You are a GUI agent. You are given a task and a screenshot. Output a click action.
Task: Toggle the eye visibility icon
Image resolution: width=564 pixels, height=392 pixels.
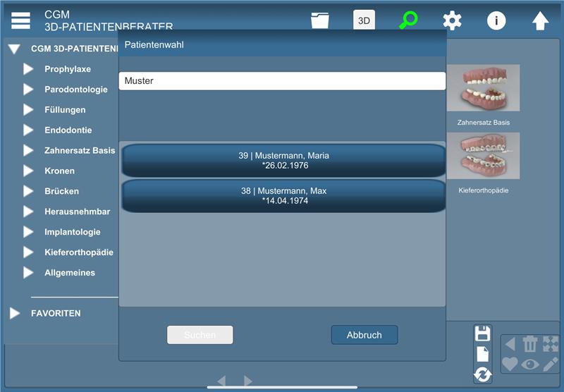(x=530, y=365)
